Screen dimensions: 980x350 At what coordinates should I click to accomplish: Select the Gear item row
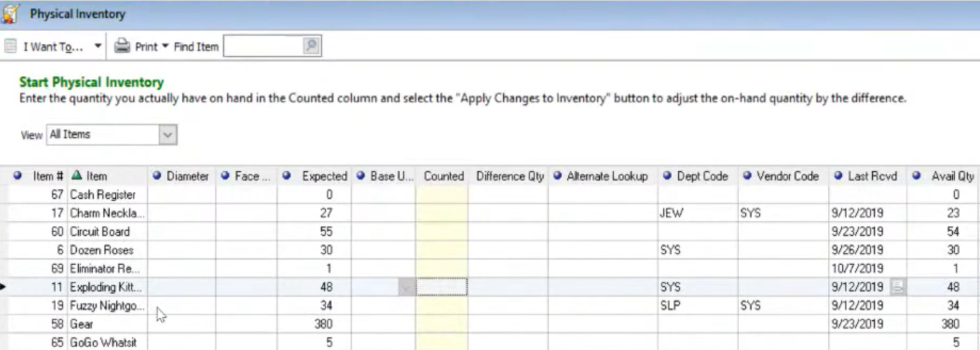click(x=490, y=324)
